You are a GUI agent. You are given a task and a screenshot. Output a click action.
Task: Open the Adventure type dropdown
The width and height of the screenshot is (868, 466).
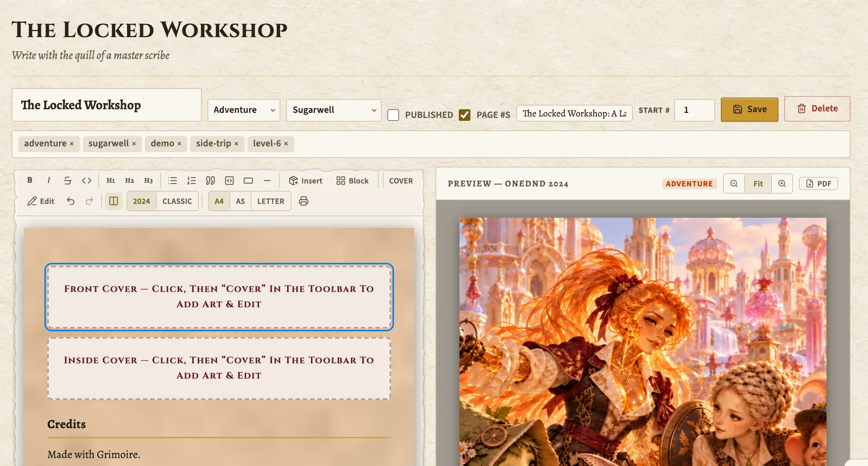[244, 110]
